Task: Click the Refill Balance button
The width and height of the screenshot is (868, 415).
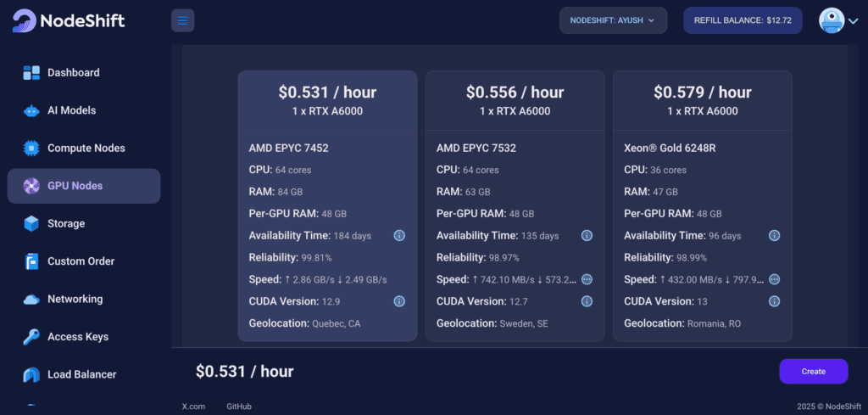Action: click(x=743, y=20)
